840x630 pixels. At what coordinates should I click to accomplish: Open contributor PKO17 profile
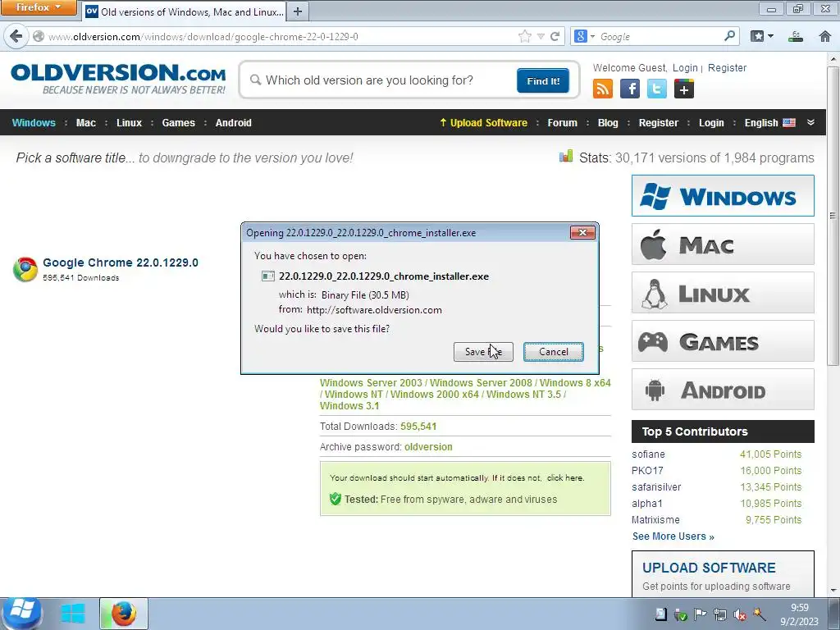pyautogui.click(x=647, y=470)
